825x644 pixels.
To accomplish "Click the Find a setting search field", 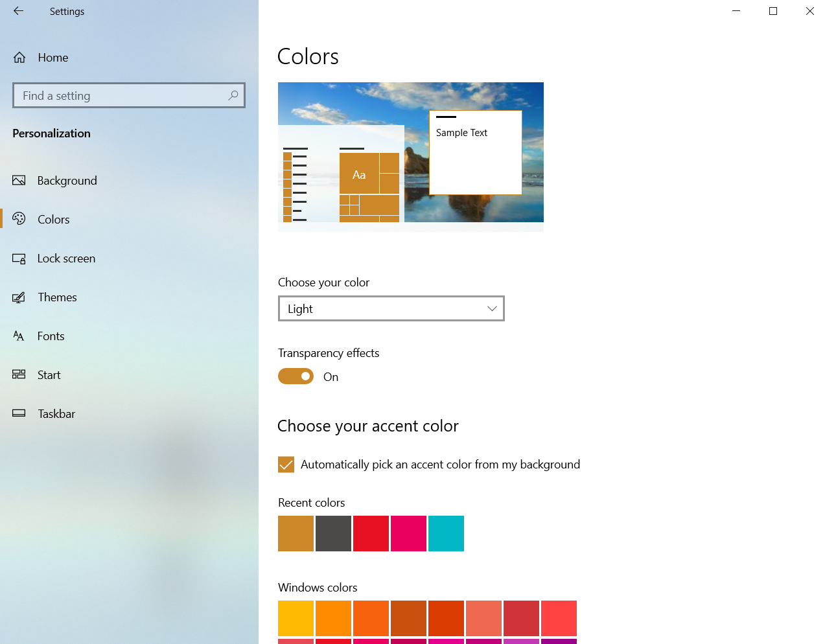I will 120,95.
